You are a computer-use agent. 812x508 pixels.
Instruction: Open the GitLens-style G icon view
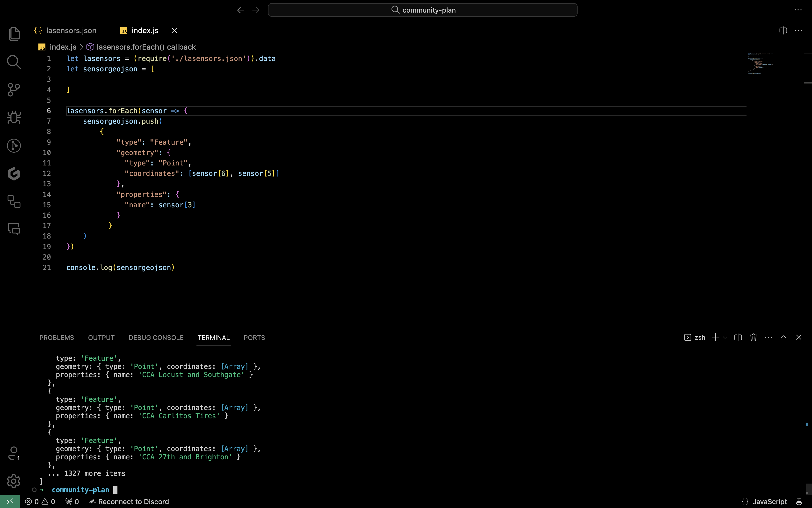tap(14, 173)
